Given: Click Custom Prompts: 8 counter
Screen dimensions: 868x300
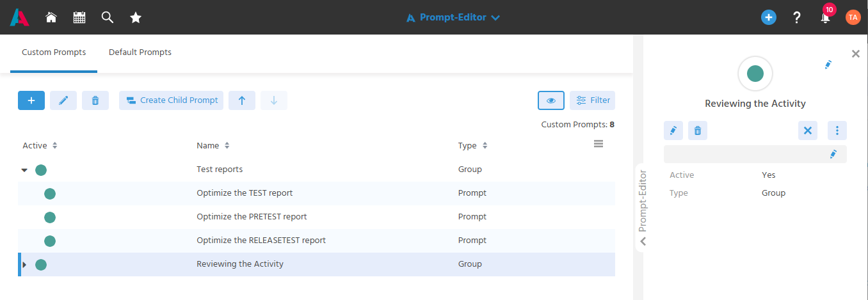Looking at the screenshot, I should (577, 124).
